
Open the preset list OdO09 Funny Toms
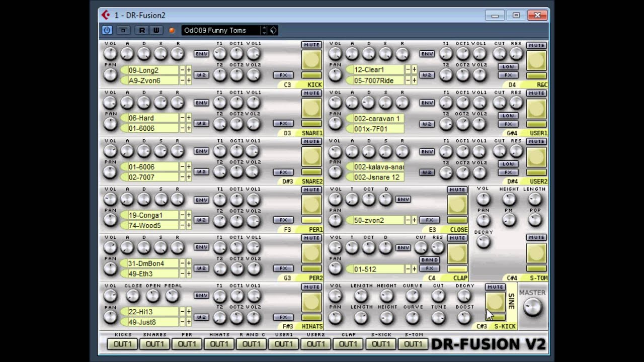pos(221,30)
